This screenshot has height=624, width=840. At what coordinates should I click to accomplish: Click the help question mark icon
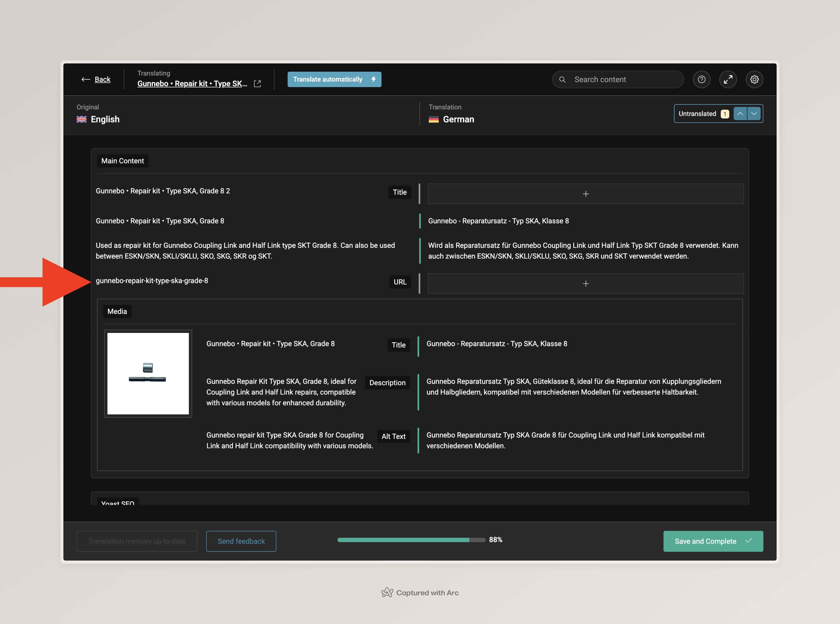(x=701, y=79)
